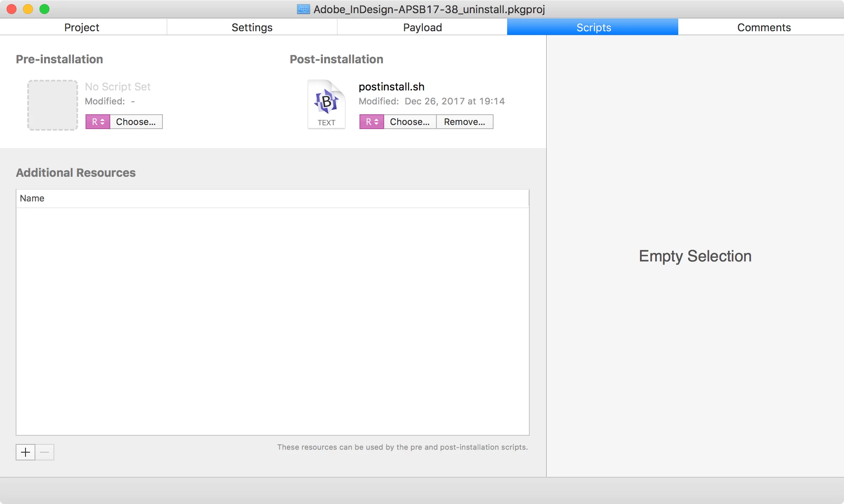This screenshot has height=504, width=844.
Task: Click the green zoom window button
Action: 44,9
